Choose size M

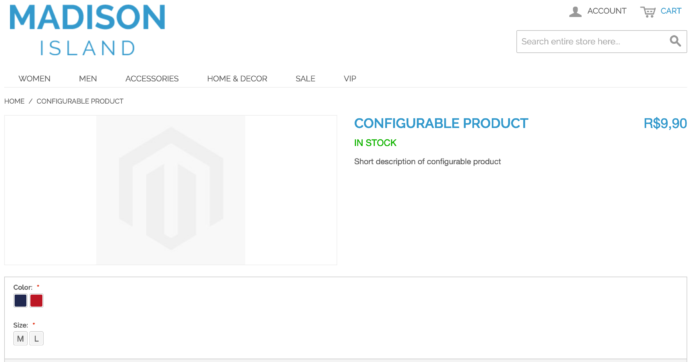pyautogui.click(x=21, y=339)
